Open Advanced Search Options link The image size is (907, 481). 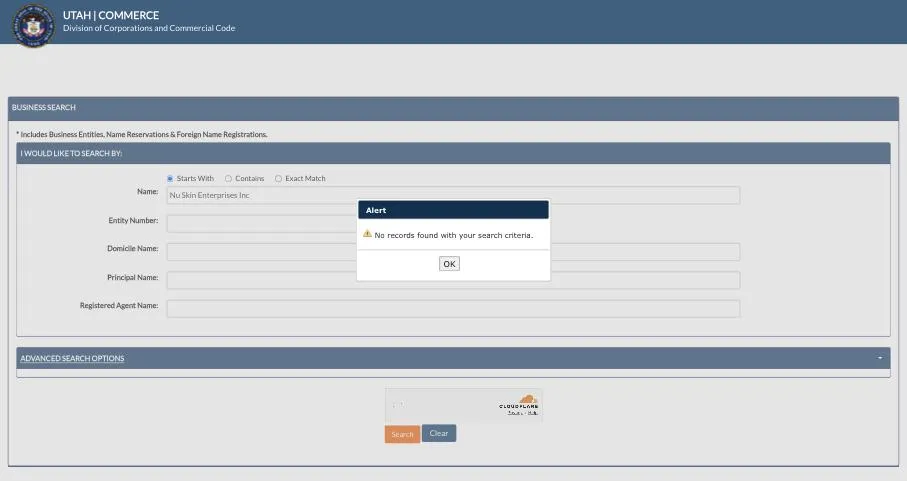pos(72,358)
